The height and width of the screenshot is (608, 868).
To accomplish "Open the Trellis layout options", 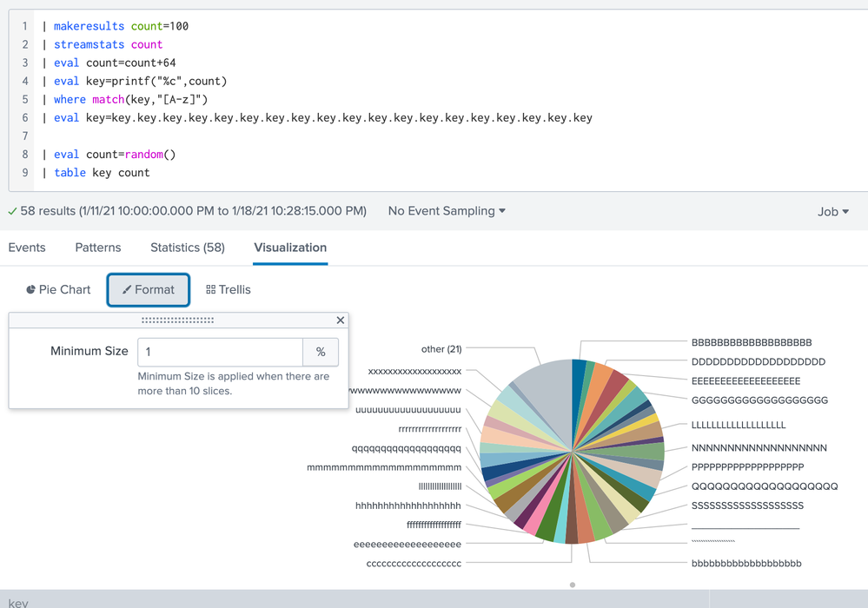I will coord(228,290).
